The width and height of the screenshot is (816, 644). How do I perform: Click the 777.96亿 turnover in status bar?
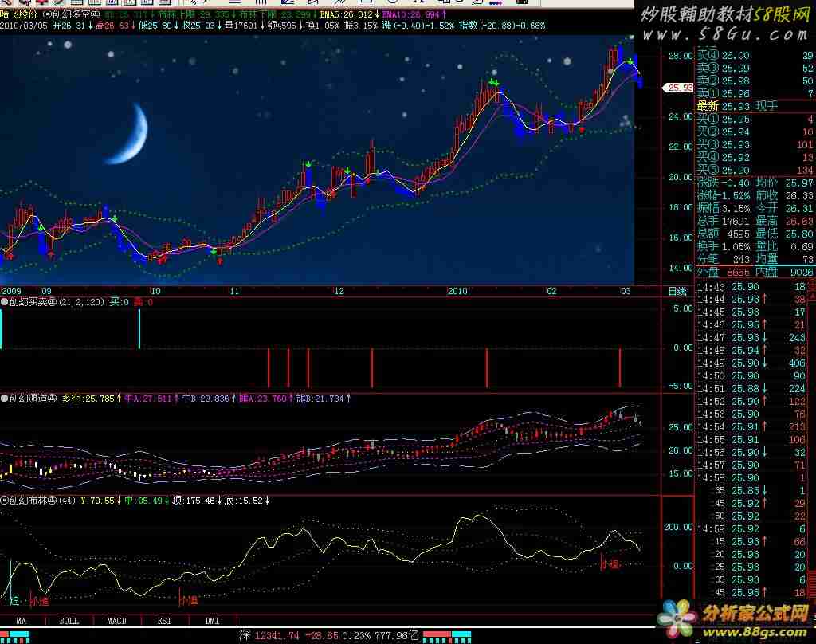(x=397, y=636)
